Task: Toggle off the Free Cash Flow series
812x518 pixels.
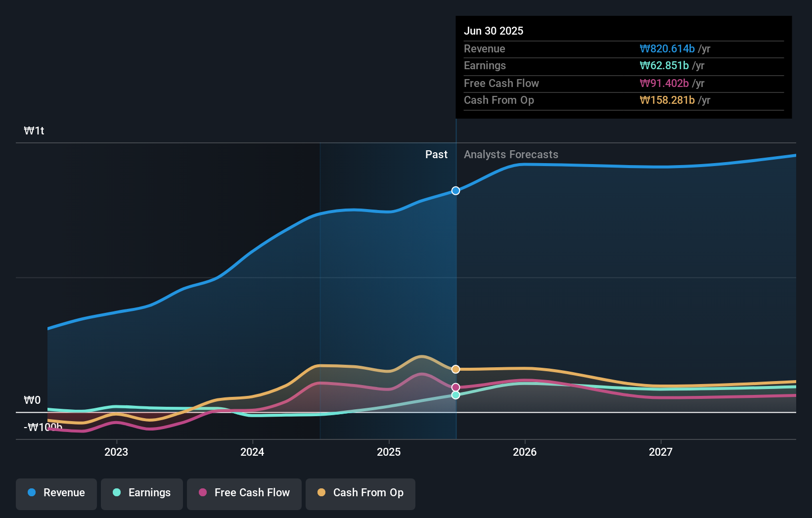Action: 244,494
